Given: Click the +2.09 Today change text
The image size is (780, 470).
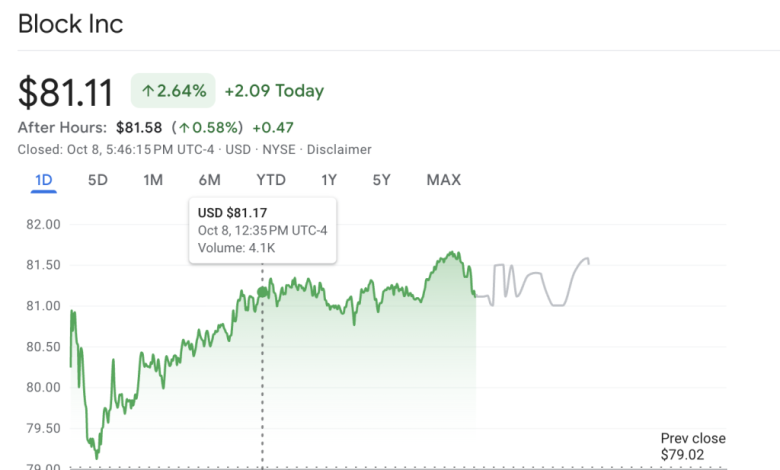Looking at the screenshot, I should click(274, 91).
